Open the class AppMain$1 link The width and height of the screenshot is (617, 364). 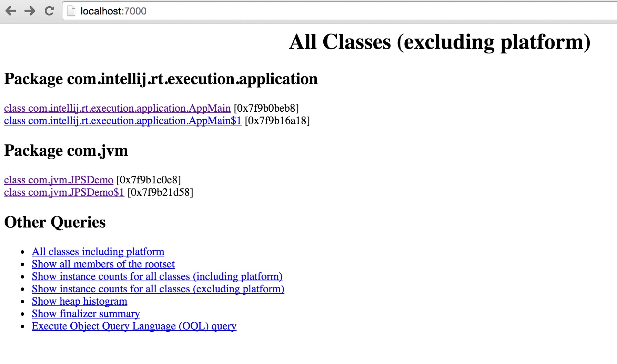click(x=123, y=121)
